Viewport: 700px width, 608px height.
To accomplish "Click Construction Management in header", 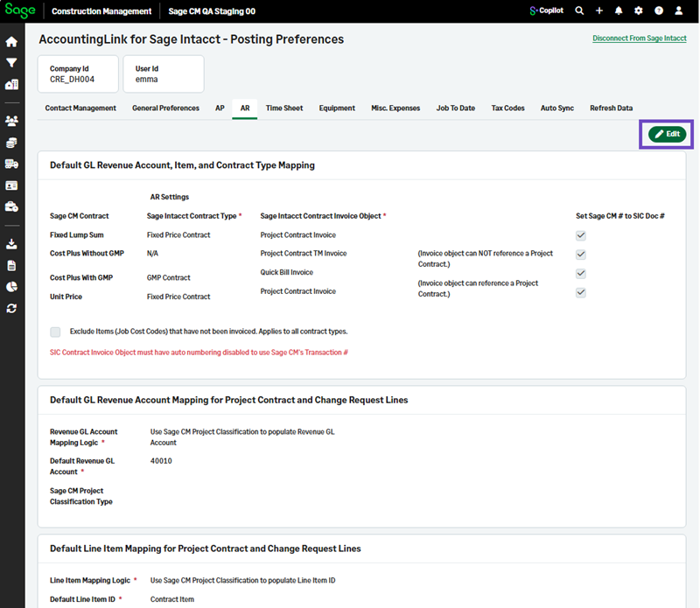I will click(101, 11).
